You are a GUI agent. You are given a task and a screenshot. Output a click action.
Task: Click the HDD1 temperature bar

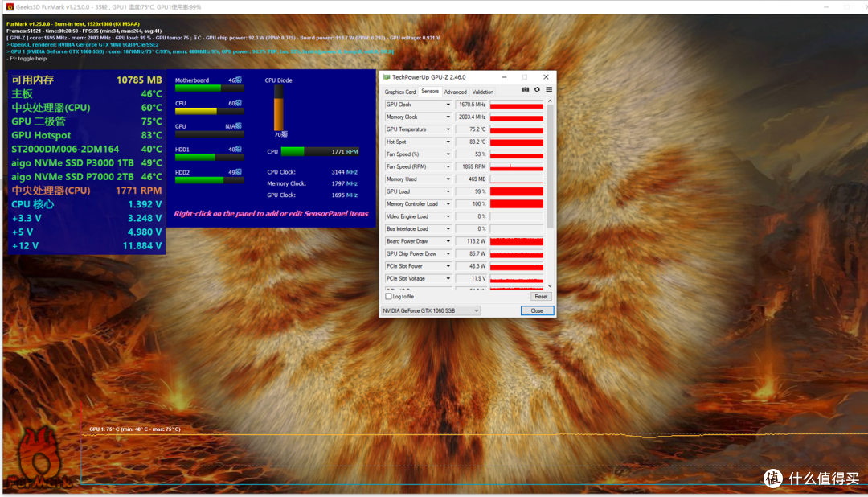[209, 158]
